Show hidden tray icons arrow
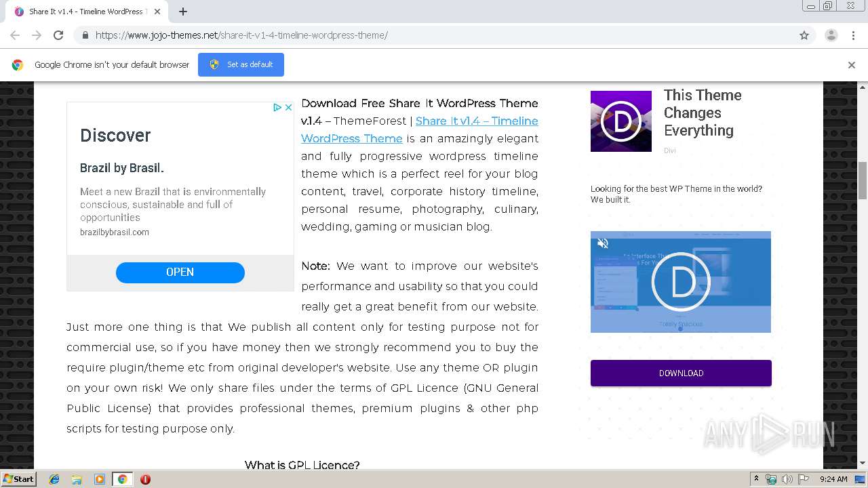This screenshot has width=868, height=488. 757,479
